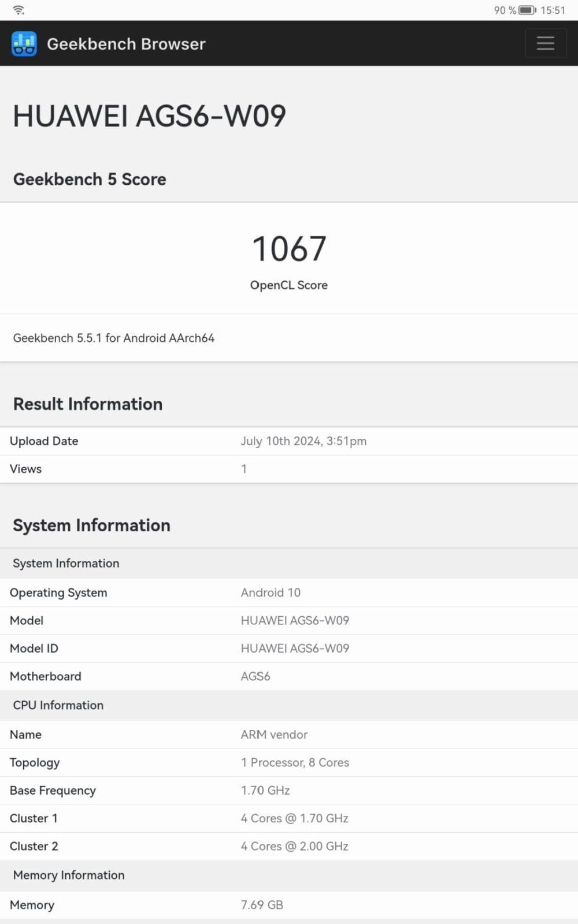Select Geekbench 5.5.1 for Android AArch64 text
Image resolution: width=578 pixels, height=924 pixels.
coord(114,338)
